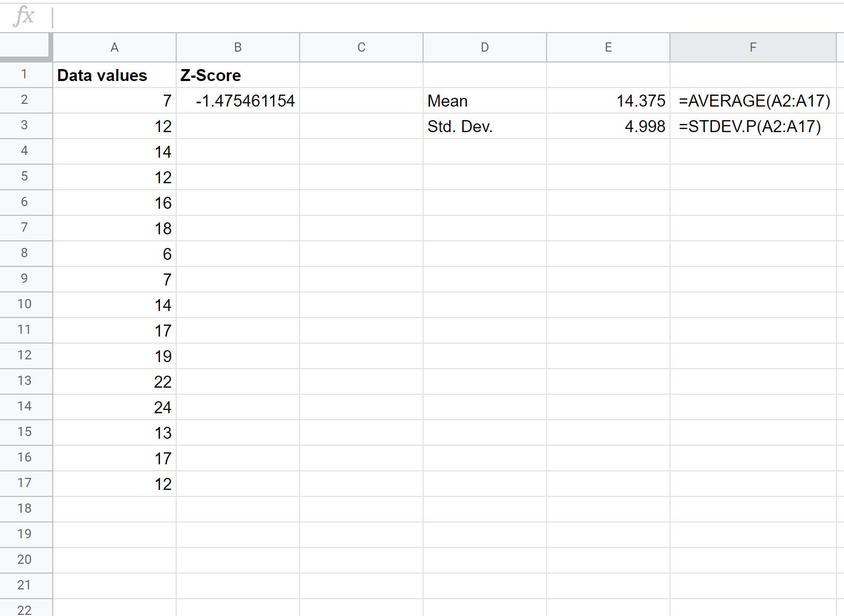The width and height of the screenshot is (844, 616).
Task: Click the =AVERAGE(A2:A17) formula text cell
Action: click(753, 101)
